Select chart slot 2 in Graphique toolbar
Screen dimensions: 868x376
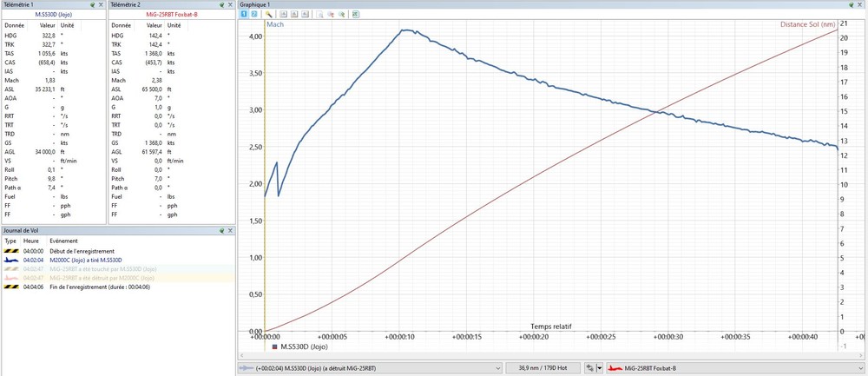point(254,14)
